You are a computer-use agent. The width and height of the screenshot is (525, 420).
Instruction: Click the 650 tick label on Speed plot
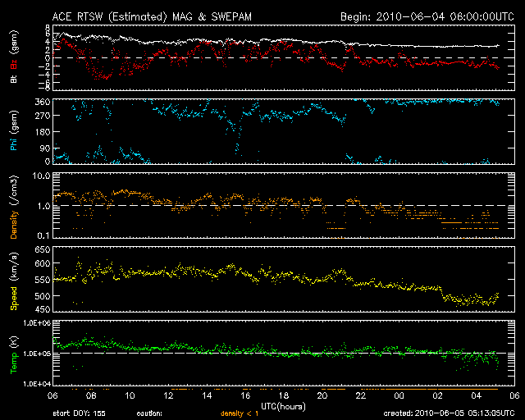(43, 249)
